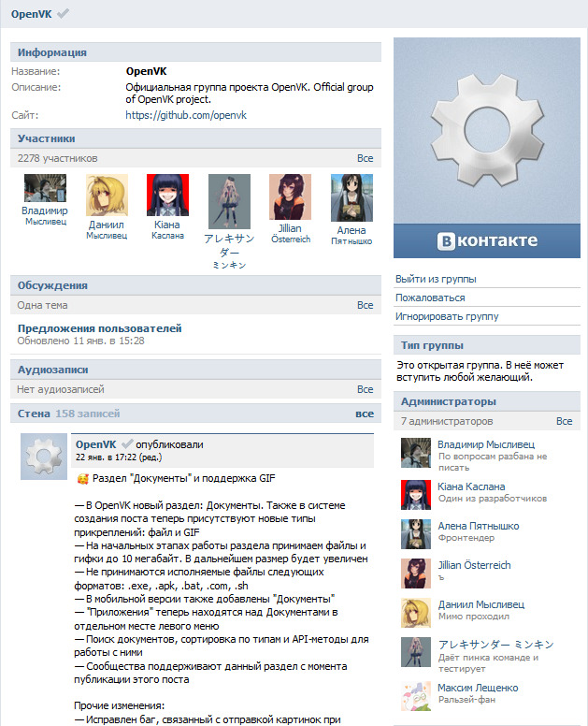Open Максим Лещенко in administrators list

click(x=478, y=688)
